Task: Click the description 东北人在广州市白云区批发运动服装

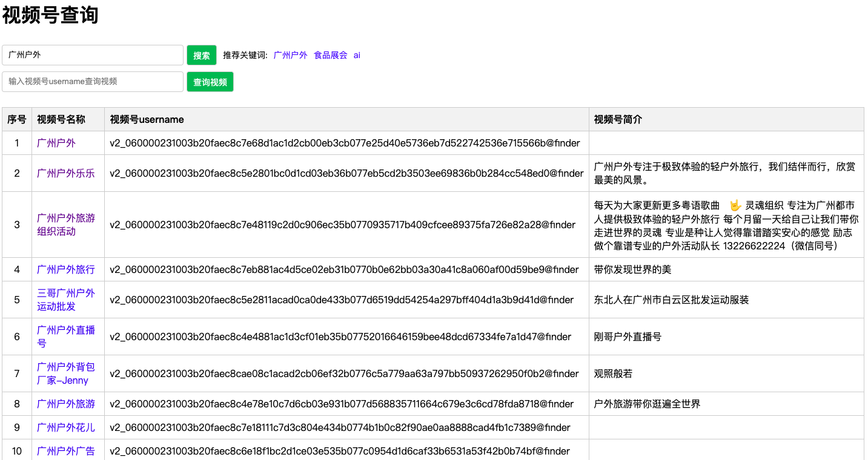Action: point(672,300)
